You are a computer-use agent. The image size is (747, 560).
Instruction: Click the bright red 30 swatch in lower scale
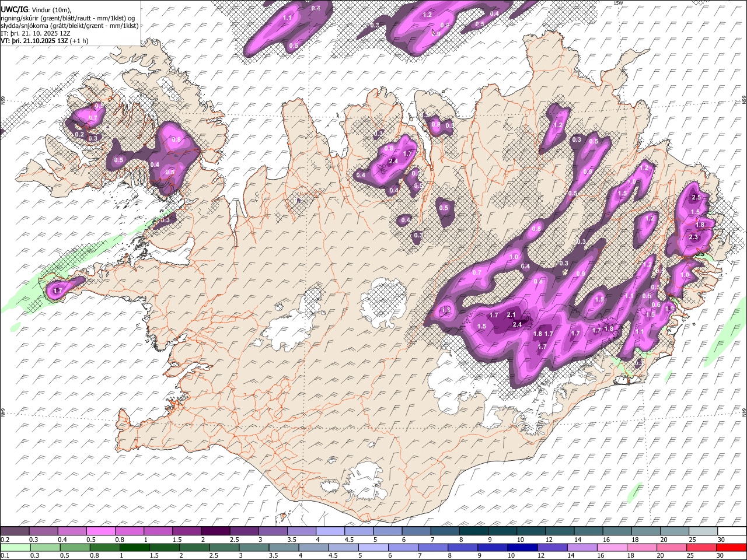pos(731,548)
